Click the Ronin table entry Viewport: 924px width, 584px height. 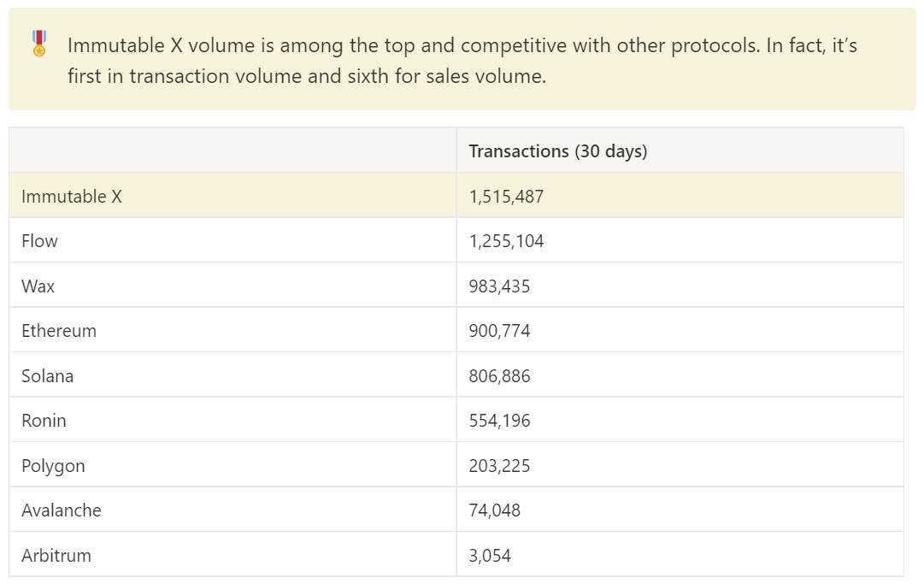click(44, 421)
